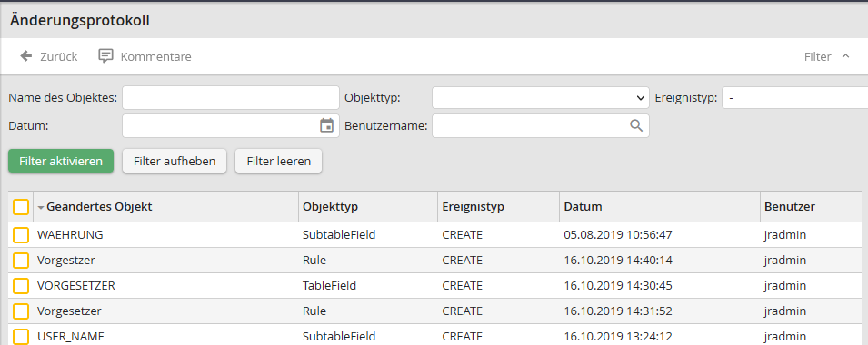This screenshot has width=868, height=345.
Task: Open the calendar picker in Datum field
Action: (x=326, y=125)
